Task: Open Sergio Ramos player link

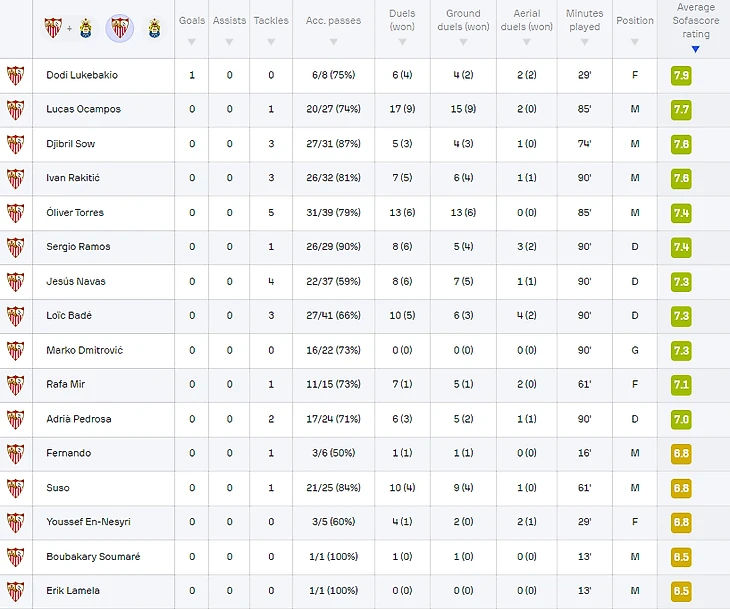Action: tap(78, 247)
